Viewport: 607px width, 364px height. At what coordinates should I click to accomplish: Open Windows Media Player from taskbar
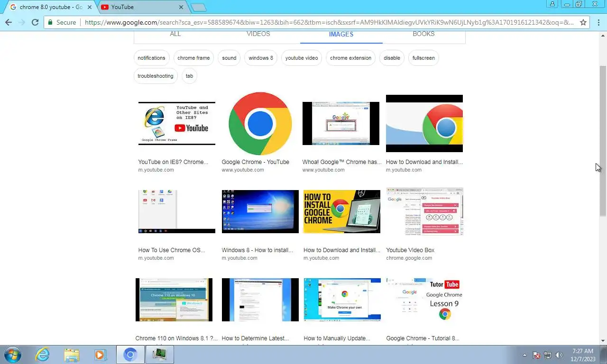pos(100,355)
